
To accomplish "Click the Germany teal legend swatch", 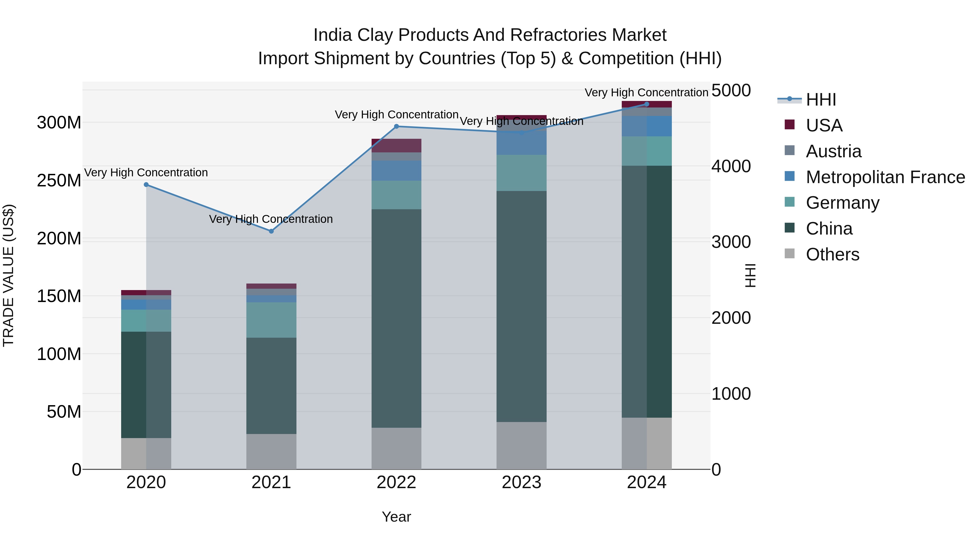I will [790, 202].
